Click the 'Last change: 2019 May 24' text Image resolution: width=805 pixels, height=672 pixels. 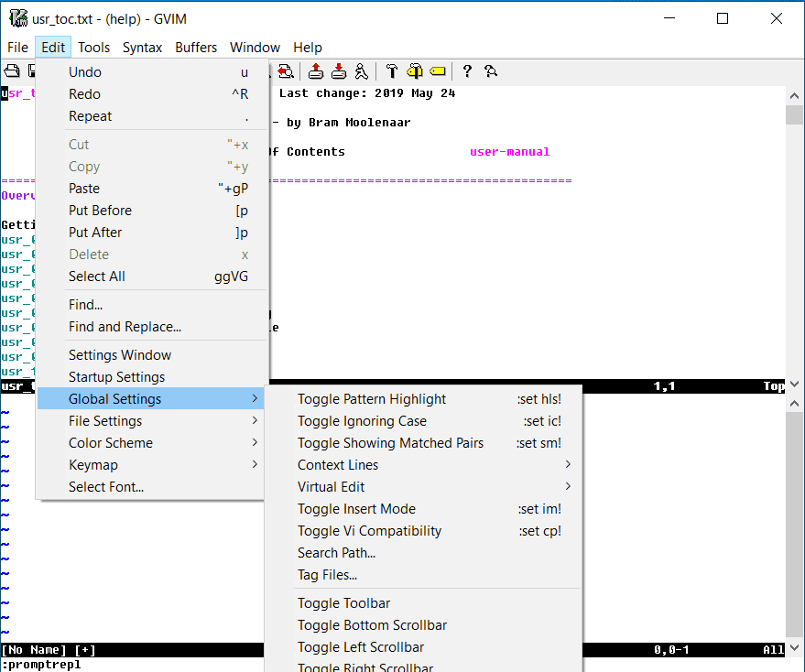coord(367,93)
